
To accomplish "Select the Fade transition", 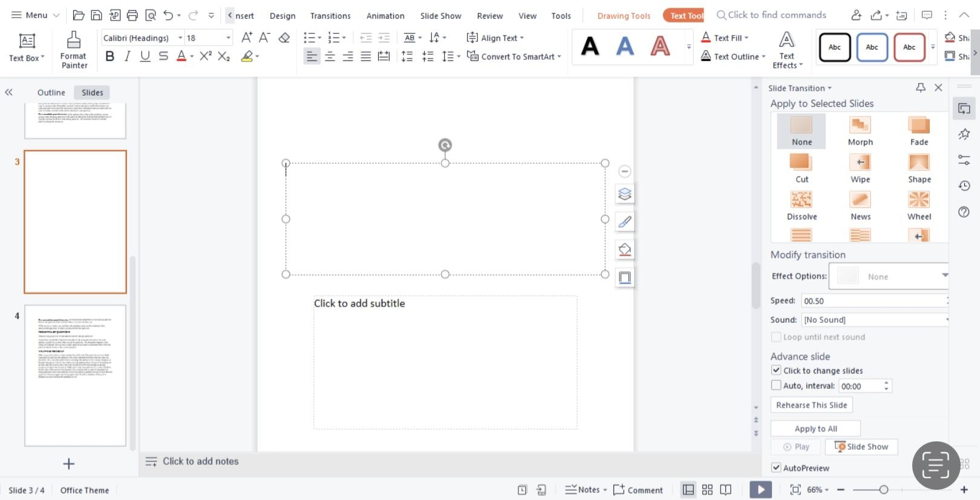I will [919, 131].
